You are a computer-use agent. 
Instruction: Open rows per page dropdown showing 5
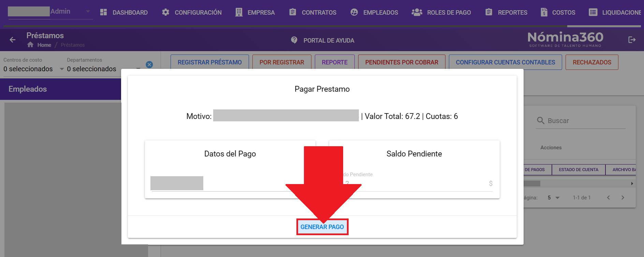click(x=553, y=198)
